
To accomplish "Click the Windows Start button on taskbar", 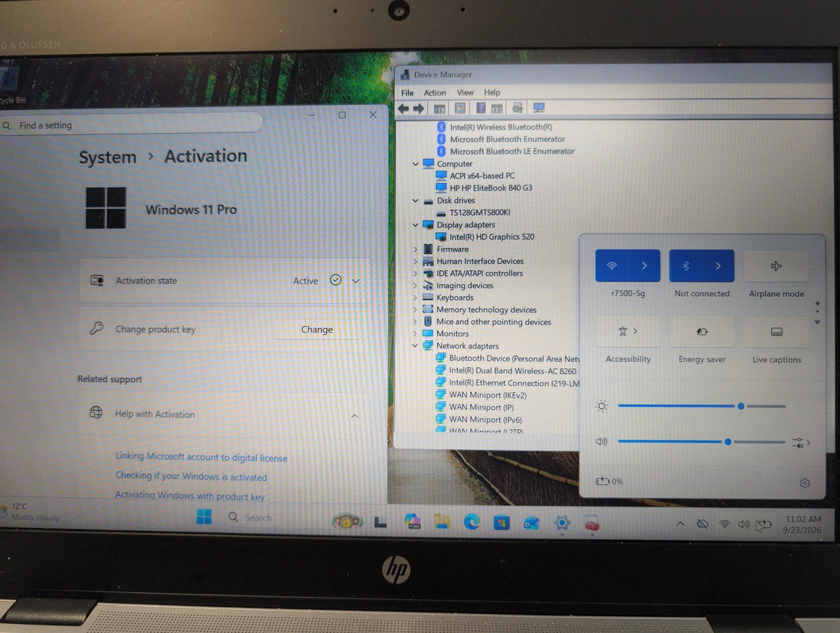I will tap(204, 517).
